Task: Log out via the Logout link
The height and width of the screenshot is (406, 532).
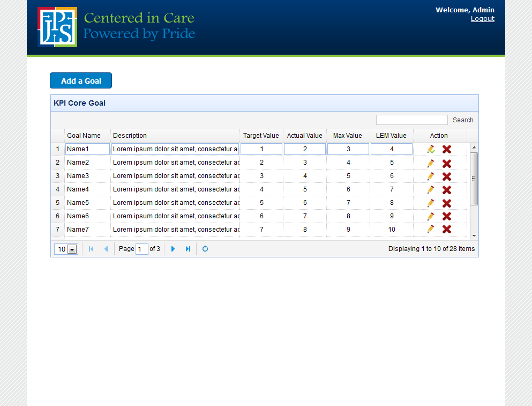Action: 483,19
